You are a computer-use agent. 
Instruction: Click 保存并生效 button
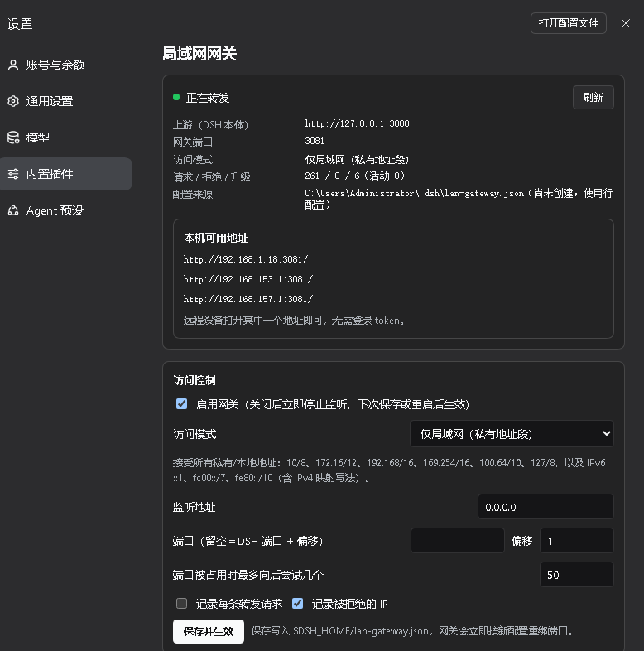(x=209, y=631)
